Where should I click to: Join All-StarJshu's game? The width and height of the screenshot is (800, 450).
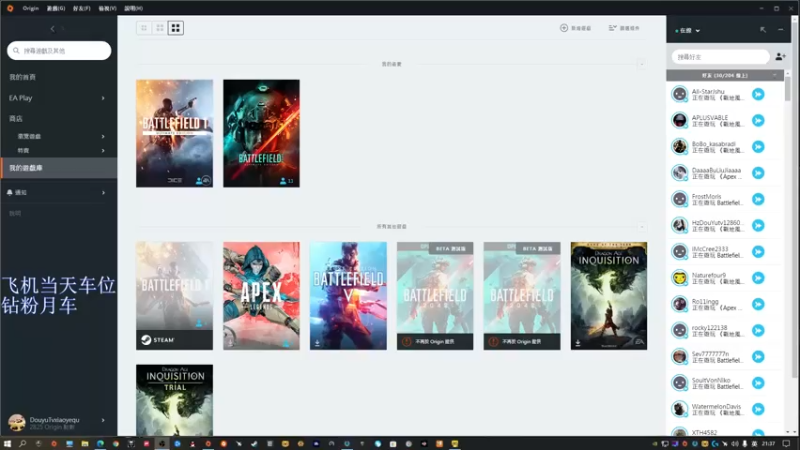(758, 94)
